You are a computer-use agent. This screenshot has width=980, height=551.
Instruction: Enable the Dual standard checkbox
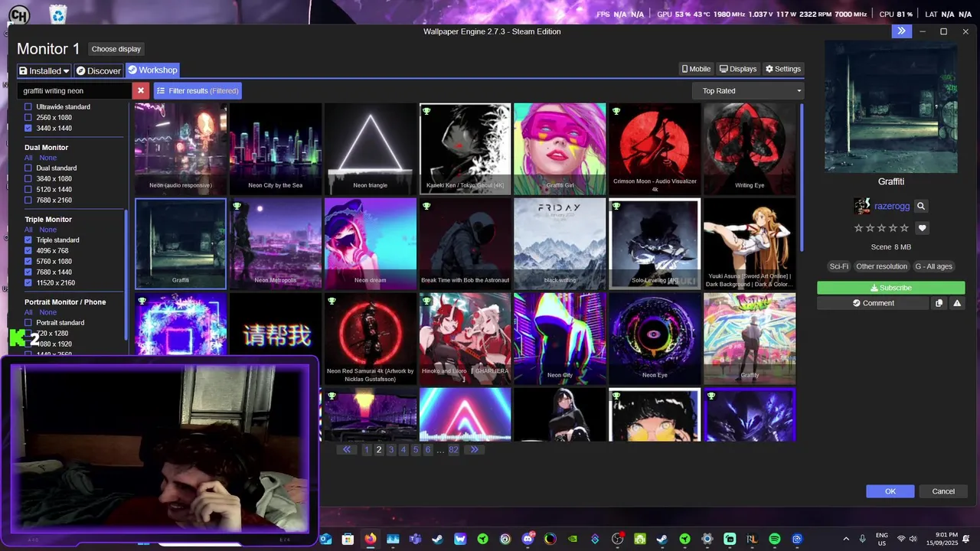click(28, 168)
